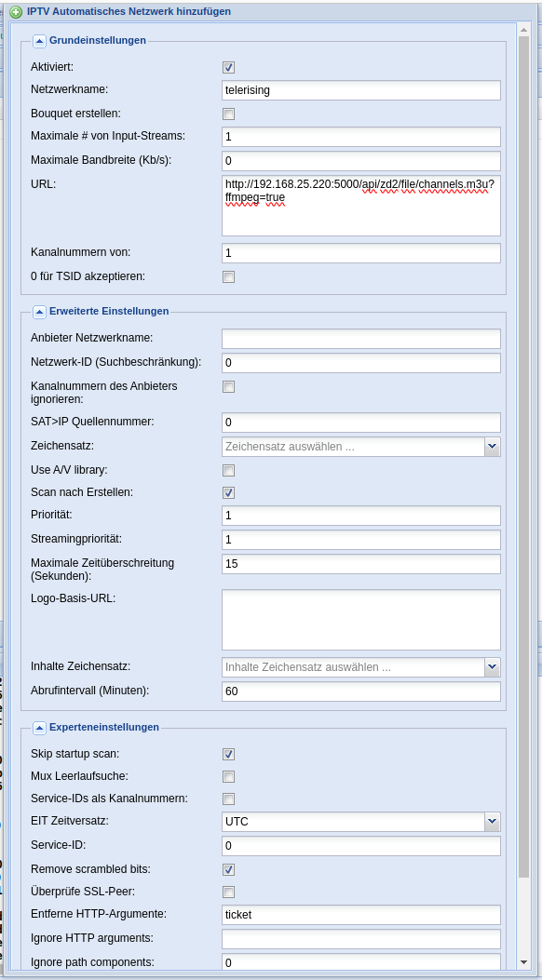The height and width of the screenshot is (980, 542).
Task: Open the EIT Zeitversatz dropdown arrow
Action: point(493,821)
